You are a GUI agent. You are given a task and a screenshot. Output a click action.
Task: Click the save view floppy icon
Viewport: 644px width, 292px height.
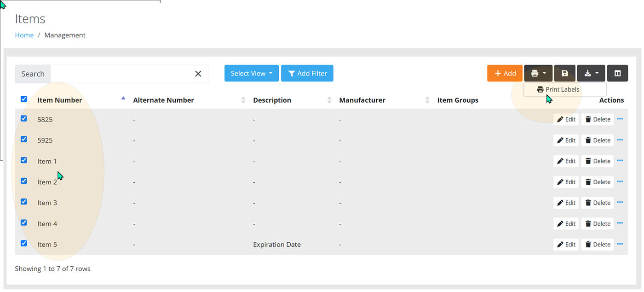[x=565, y=73]
